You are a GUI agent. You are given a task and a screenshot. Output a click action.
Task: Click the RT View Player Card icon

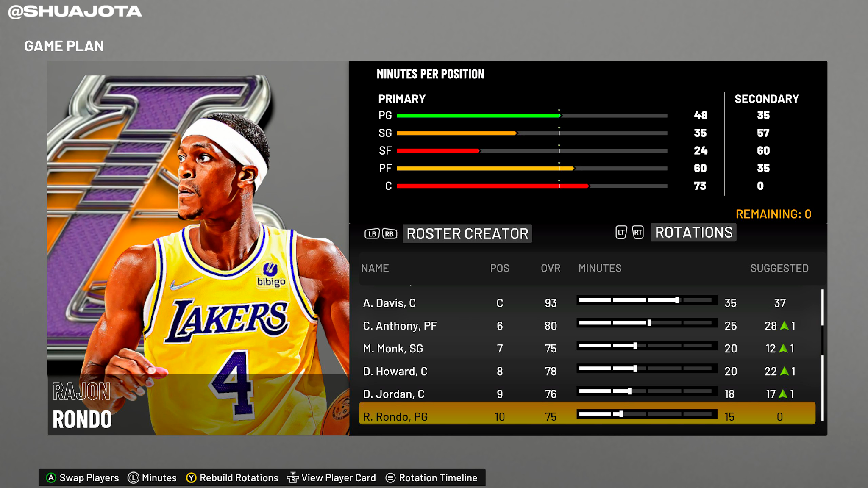tap(293, 478)
